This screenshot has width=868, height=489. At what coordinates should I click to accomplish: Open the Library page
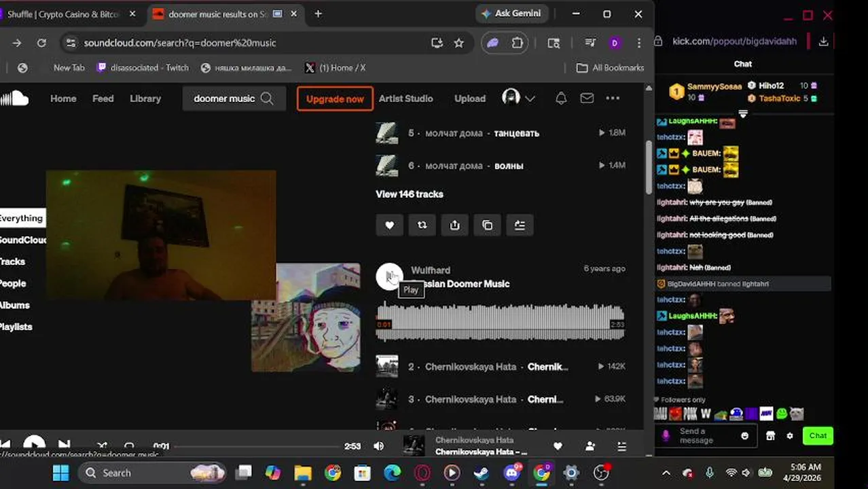(x=145, y=98)
